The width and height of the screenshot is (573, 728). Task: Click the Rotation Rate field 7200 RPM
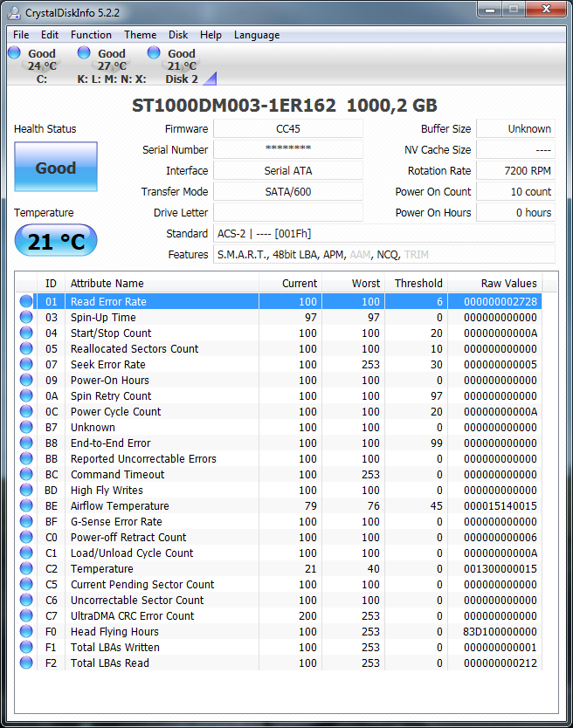(x=516, y=170)
